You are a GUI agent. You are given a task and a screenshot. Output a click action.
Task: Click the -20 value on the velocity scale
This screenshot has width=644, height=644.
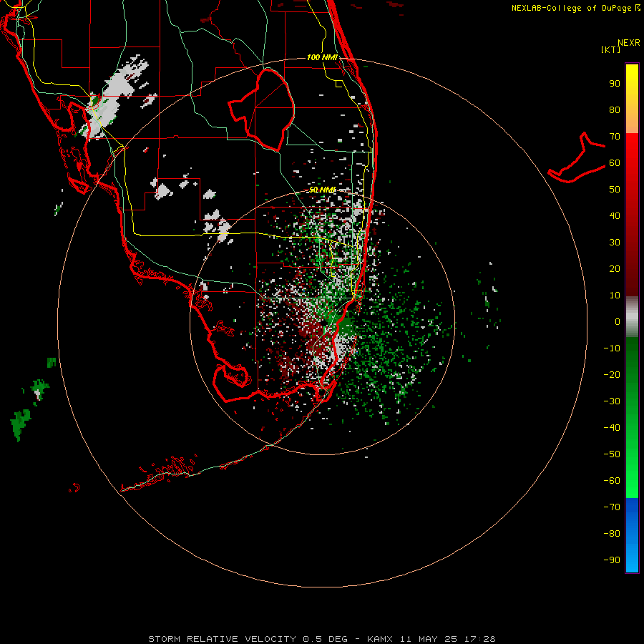612,375
